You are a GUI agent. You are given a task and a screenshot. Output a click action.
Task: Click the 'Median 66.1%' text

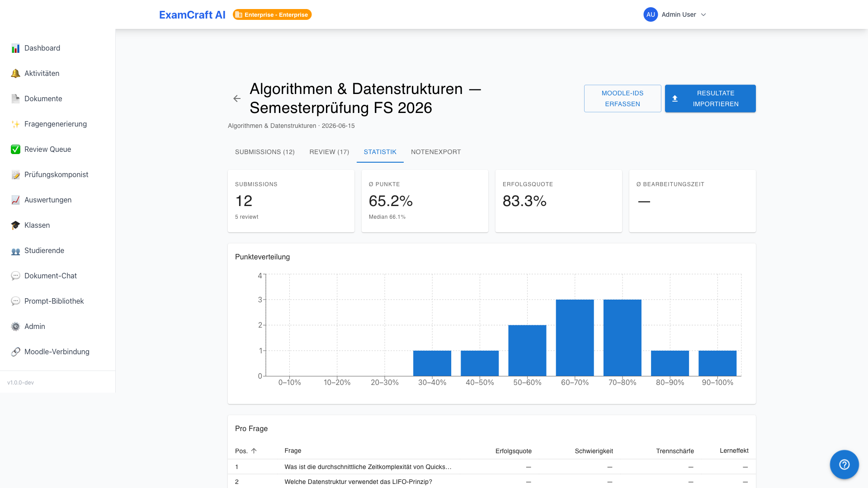(387, 217)
